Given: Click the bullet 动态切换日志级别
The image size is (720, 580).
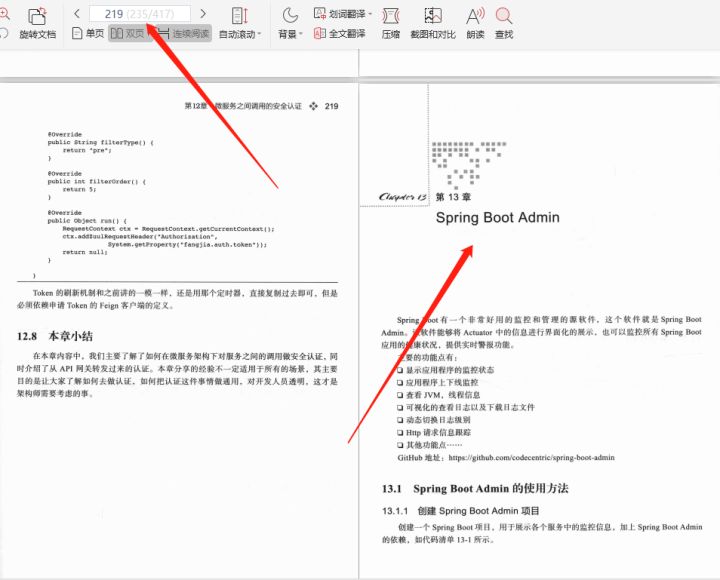Looking at the screenshot, I should coord(434,420).
